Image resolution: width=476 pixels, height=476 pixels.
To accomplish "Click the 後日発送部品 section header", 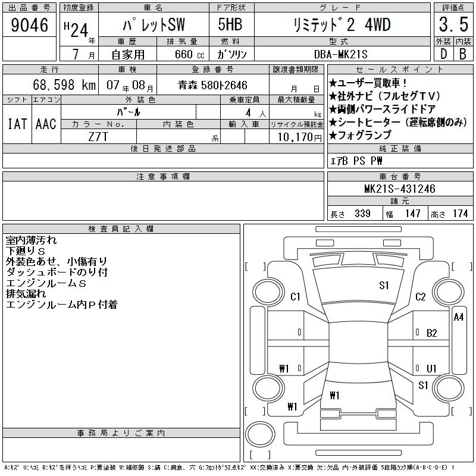I will click(x=163, y=148).
